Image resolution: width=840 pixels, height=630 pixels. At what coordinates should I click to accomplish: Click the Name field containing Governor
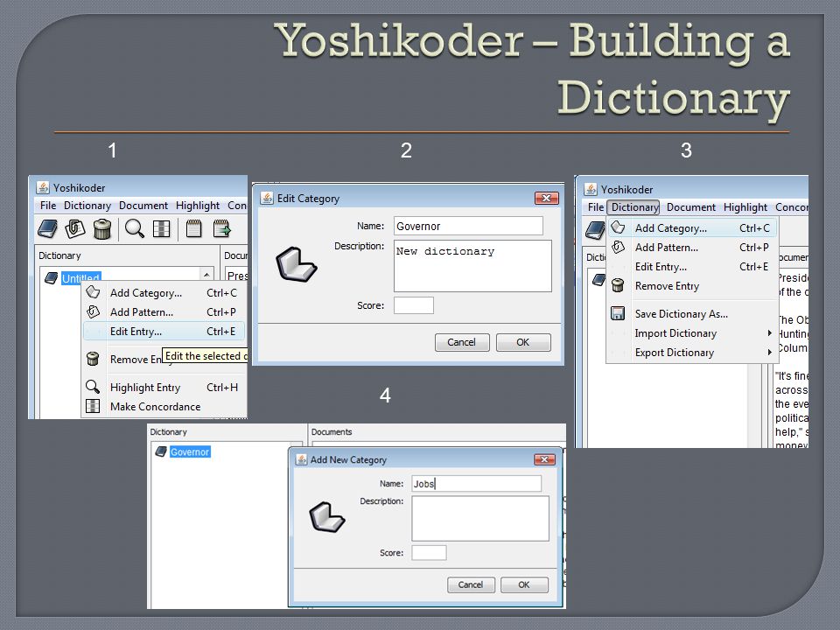pyautogui.click(x=468, y=226)
